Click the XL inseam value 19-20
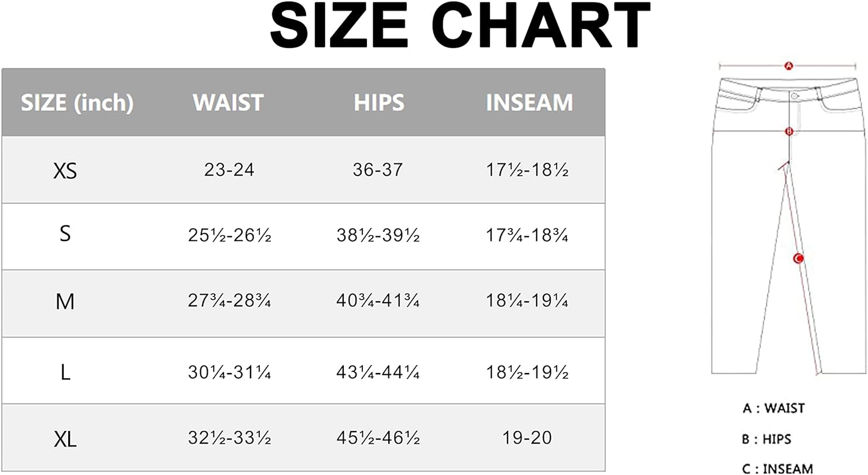The height and width of the screenshot is (475, 868). [x=527, y=437]
